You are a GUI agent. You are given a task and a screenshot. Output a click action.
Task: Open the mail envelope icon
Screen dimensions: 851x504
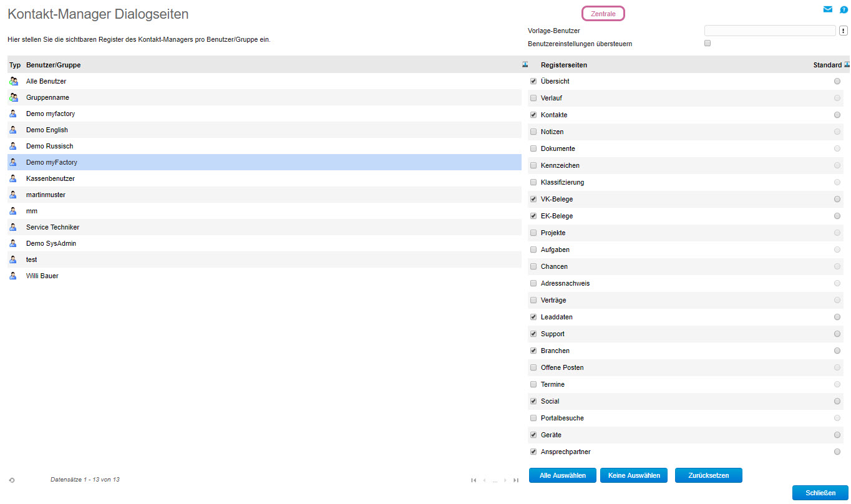click(x=828, y=9)
